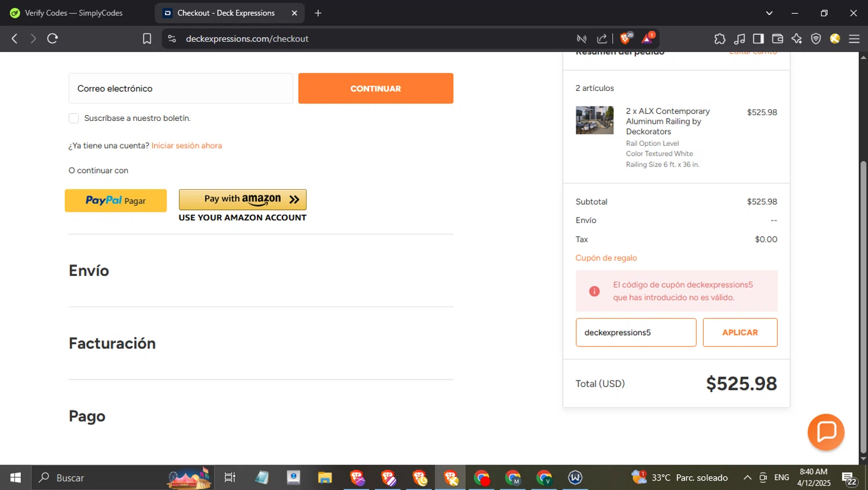Toggle the browser sidebar panel
This screenshot has width=868, height=490.
coord(758,39)
